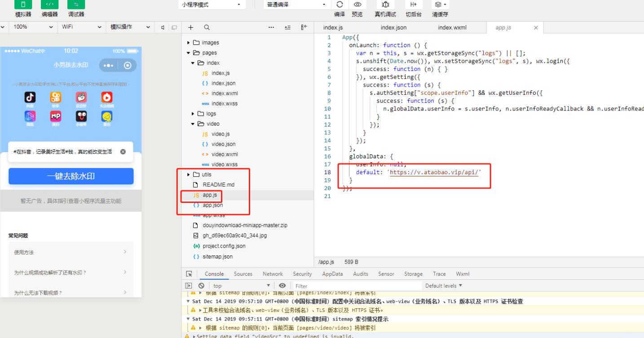This screenshot has width=644, height=338.
Task: Open the 使用方法 FAQ item
Action: [71, 252]
